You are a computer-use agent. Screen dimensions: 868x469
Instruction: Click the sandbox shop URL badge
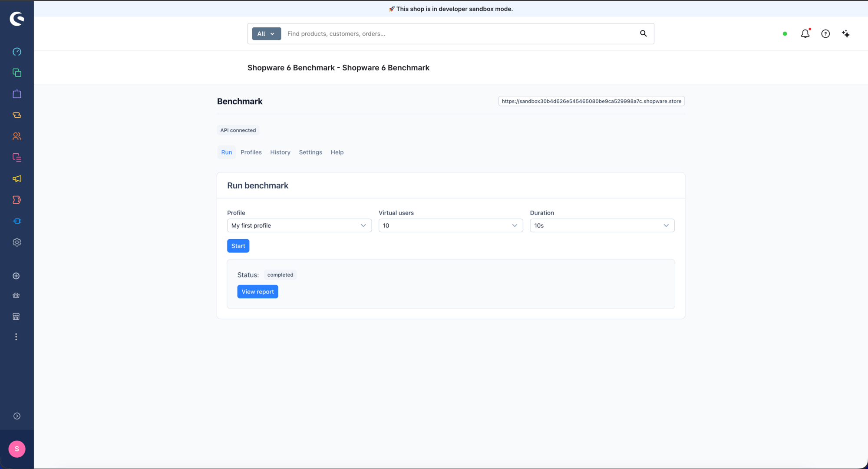[591, 101]
